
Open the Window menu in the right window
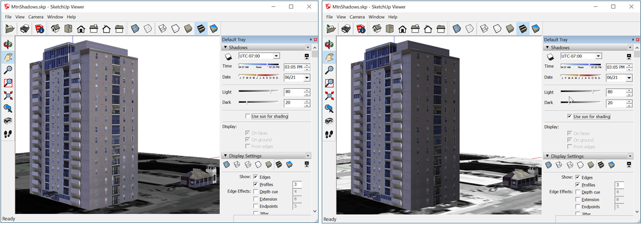(x=376, y=17)
